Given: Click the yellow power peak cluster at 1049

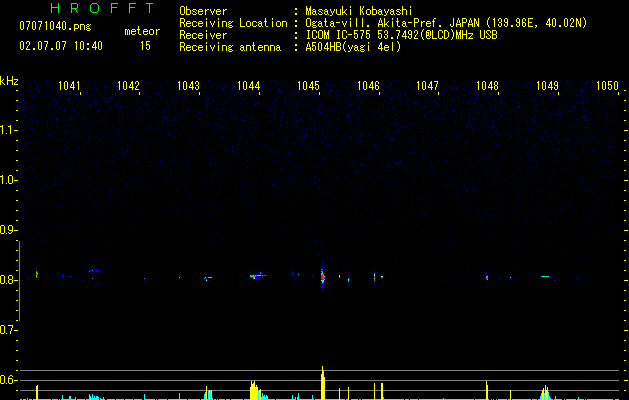Looking at the screenshot, I should [545, 392].
